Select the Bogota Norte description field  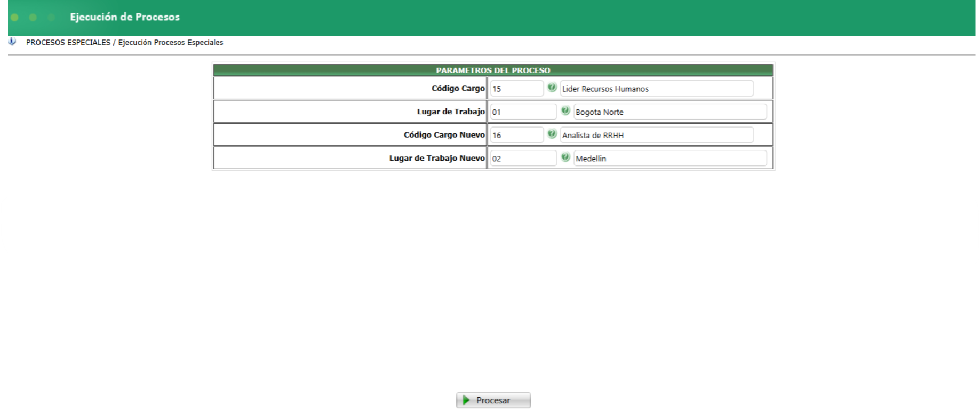click(670, 112)
